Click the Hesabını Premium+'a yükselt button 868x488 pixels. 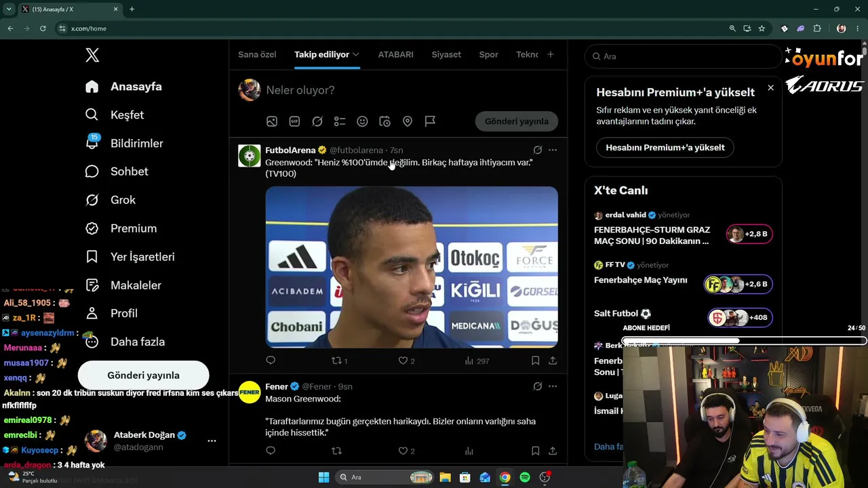pyautogui.click(x=665, y=147)
